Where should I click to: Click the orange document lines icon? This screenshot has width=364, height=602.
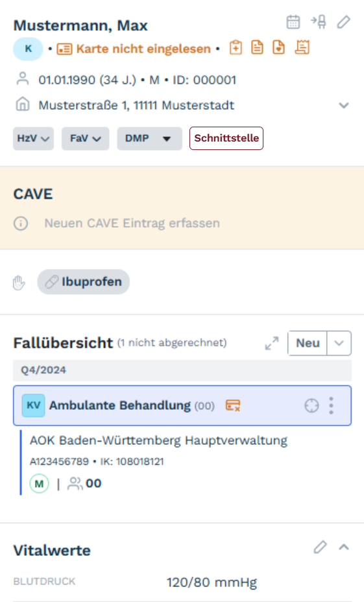click(257, 48)
